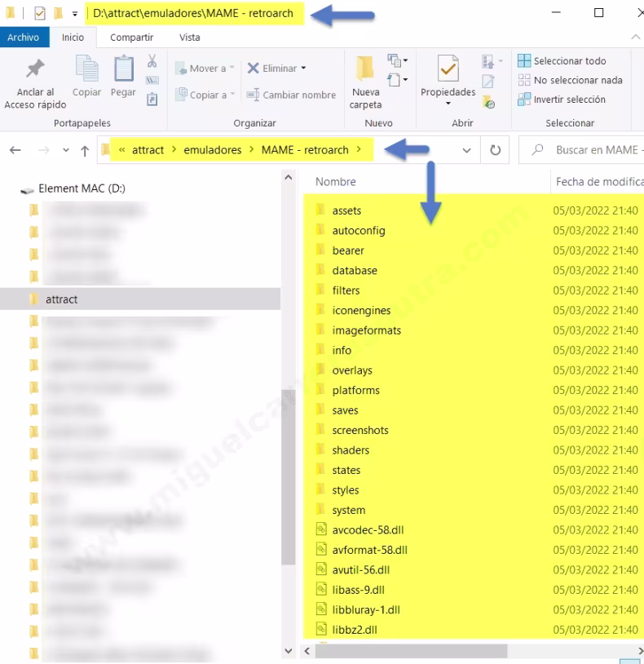This screenshot has width=644, height=664.
Task: Select the avformat-58.dll file
Action: 474,550
